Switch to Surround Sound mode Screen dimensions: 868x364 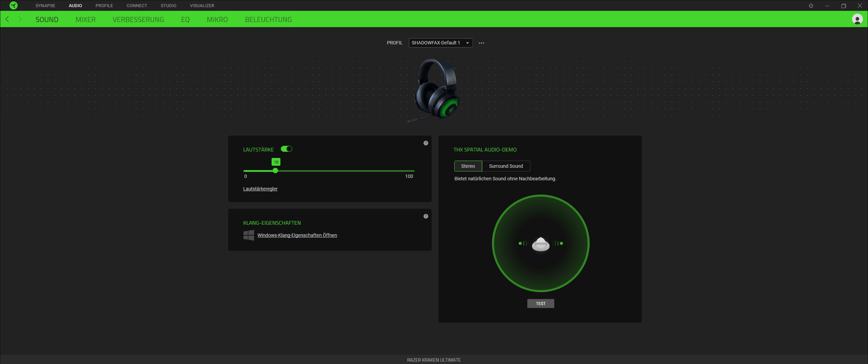point(506,166)
